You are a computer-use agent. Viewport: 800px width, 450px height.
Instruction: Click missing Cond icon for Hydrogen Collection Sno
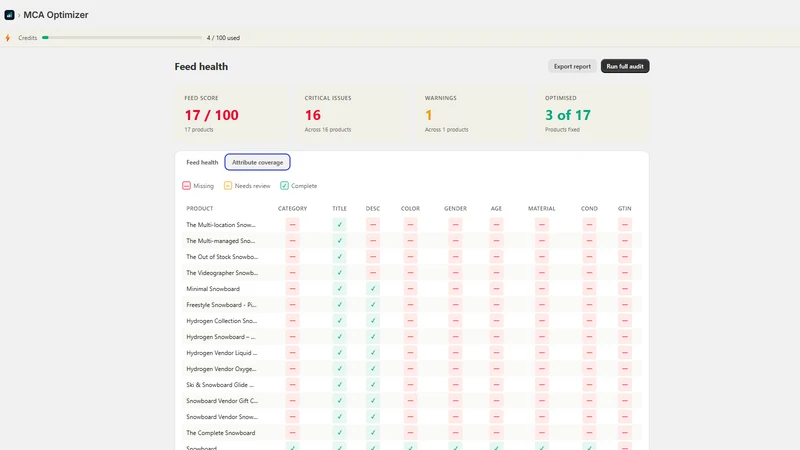[x=589, y=321]
